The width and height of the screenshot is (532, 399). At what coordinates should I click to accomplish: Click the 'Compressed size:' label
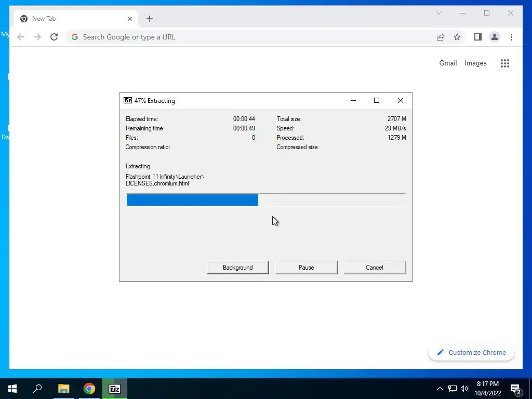point(298,147)
